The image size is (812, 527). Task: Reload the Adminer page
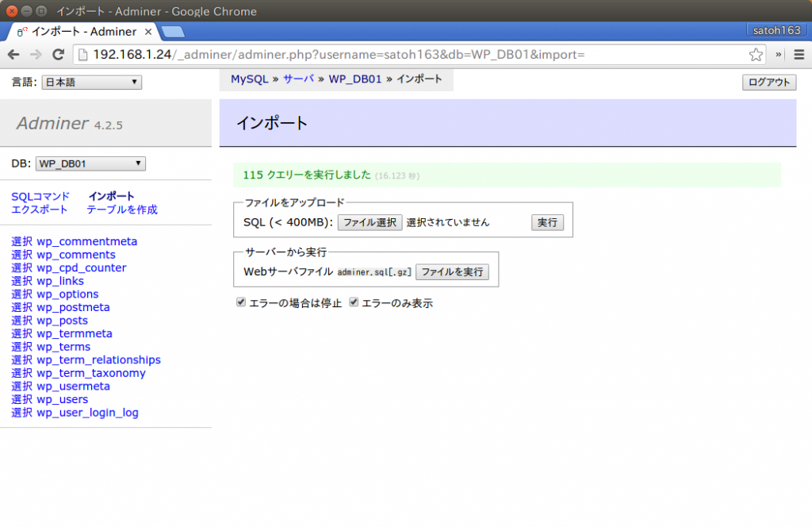tap(58, 55)
